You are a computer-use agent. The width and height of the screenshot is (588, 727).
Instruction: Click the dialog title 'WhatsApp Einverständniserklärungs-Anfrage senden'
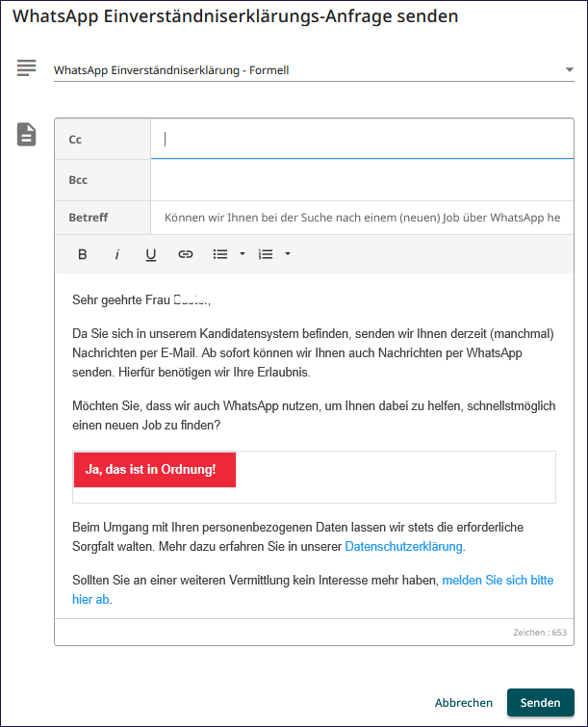tap(236, 16)
